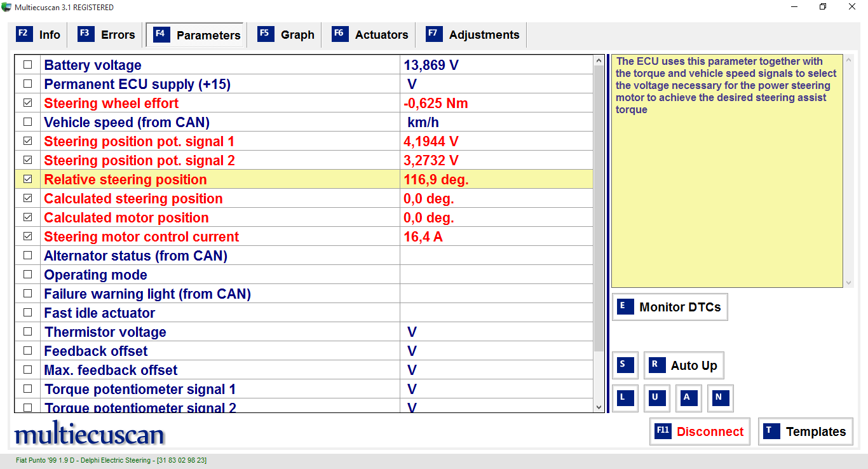Screen dimensions: 868x469
Task: Click description panel scroll down arrow
Action: [x=848, y=283]
